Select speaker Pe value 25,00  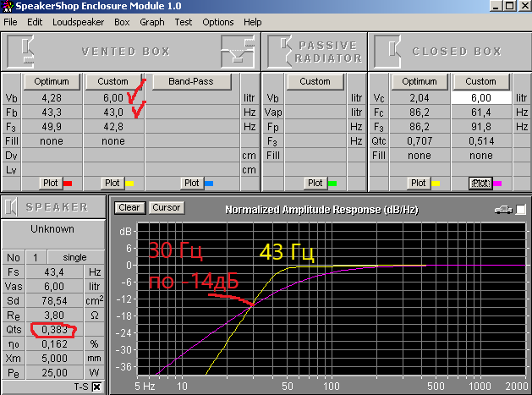tap(54, 373)
